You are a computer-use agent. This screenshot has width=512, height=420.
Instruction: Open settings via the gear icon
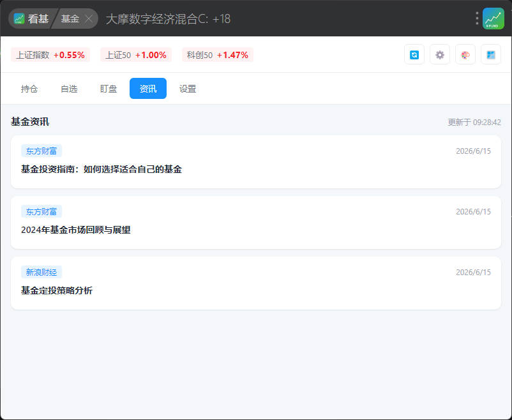(439, 54)
